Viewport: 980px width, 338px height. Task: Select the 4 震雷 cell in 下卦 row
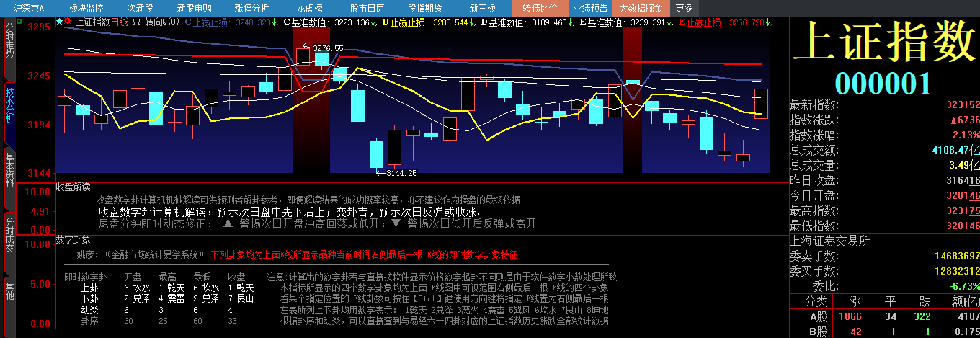click(x=171, y=298)
